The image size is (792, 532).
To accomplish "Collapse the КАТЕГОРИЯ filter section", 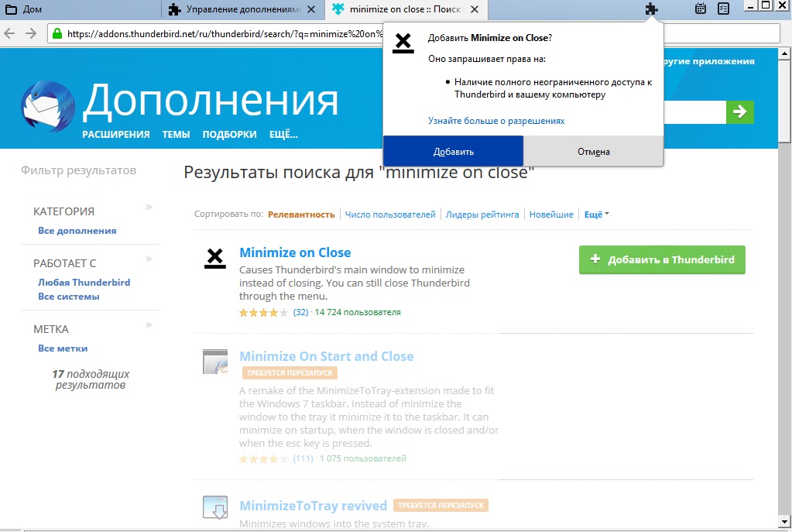I will [x=149, y=207].
